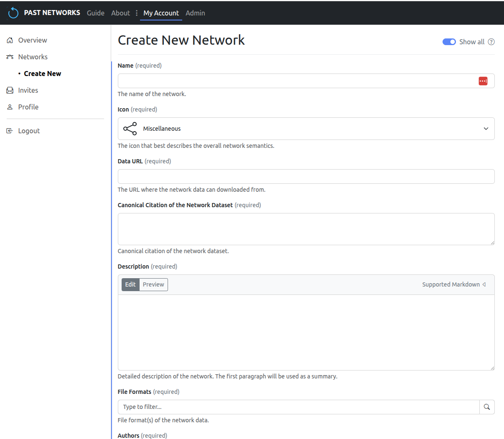Open the Guide page
Viewport: 504px width, 439px height.
click(96, 13)
